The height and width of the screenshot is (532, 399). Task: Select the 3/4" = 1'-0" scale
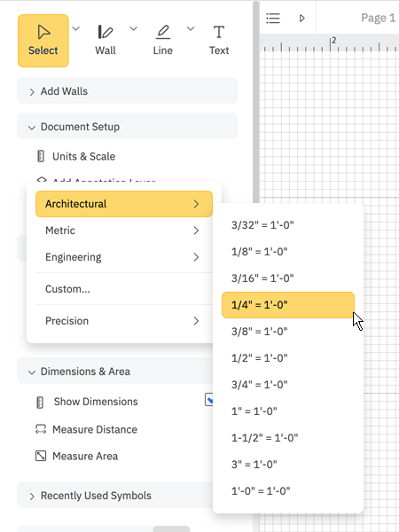click(x=288, y=385)
